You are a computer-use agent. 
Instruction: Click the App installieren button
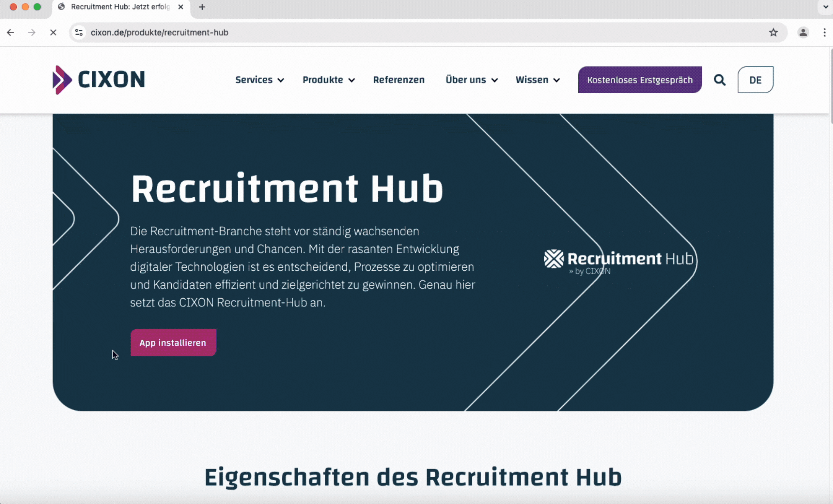172,342
